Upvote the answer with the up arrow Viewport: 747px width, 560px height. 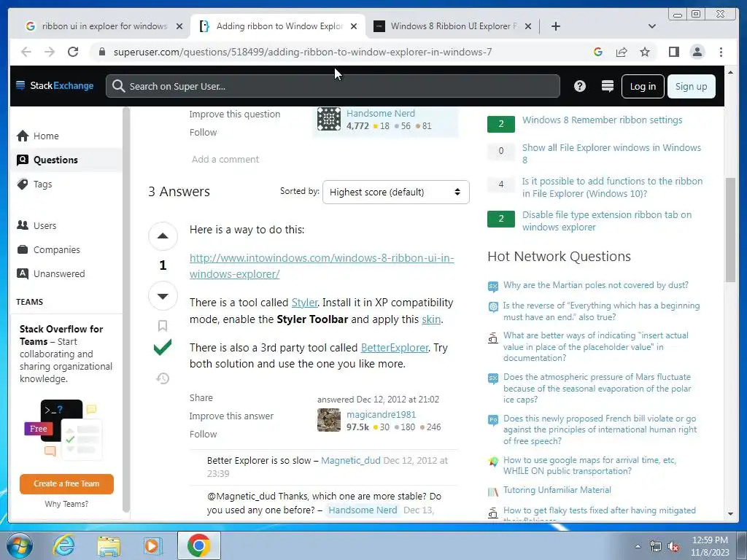tap(163, 236)
